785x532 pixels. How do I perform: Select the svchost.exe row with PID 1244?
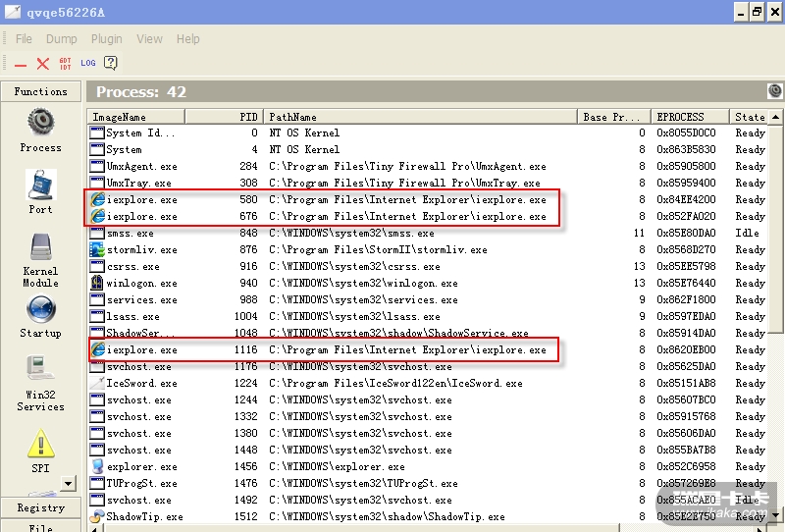pyautogui.click(x=428, y=399)
